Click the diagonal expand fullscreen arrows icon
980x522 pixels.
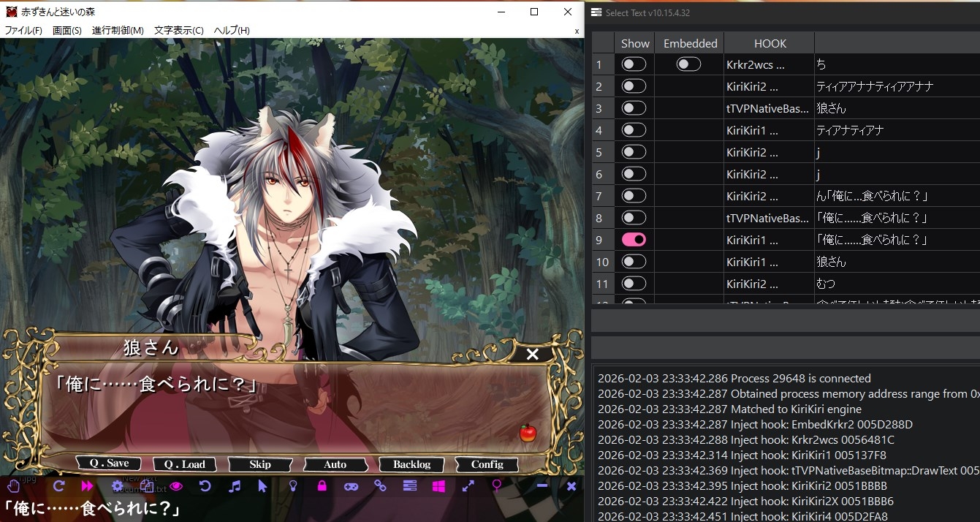(468, 485)
